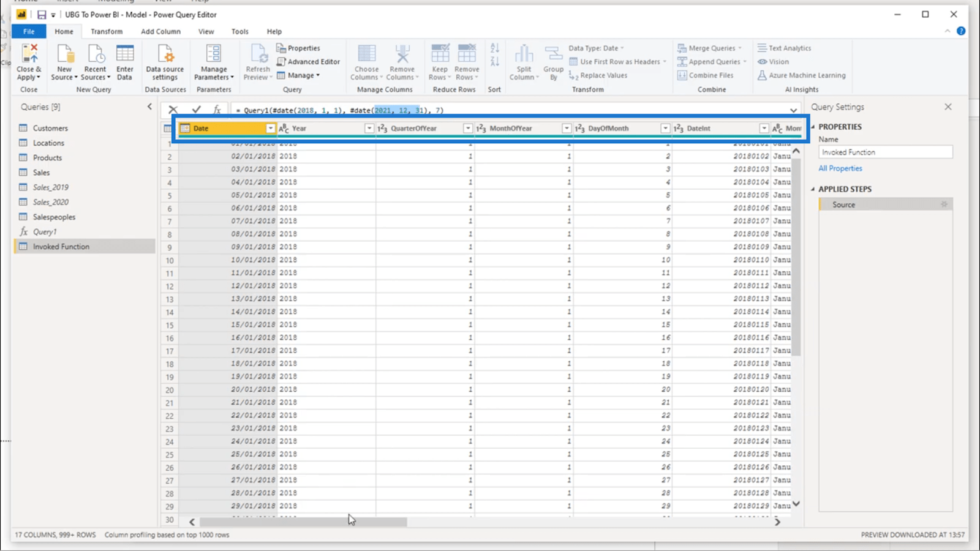The height and width of the screenshot is (551, 980).
Task: Open Vision AI insights
Action: (773, 62)
